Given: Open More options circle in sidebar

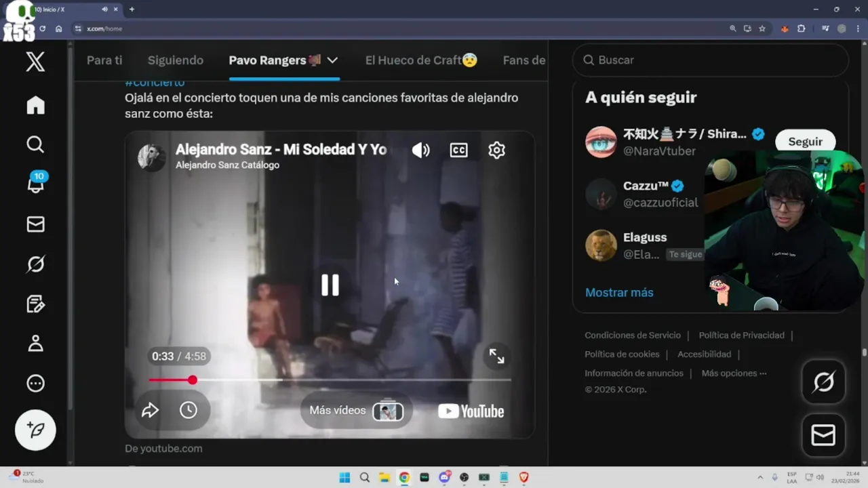Looking at the screenshot, I should (x=35, y=384).
